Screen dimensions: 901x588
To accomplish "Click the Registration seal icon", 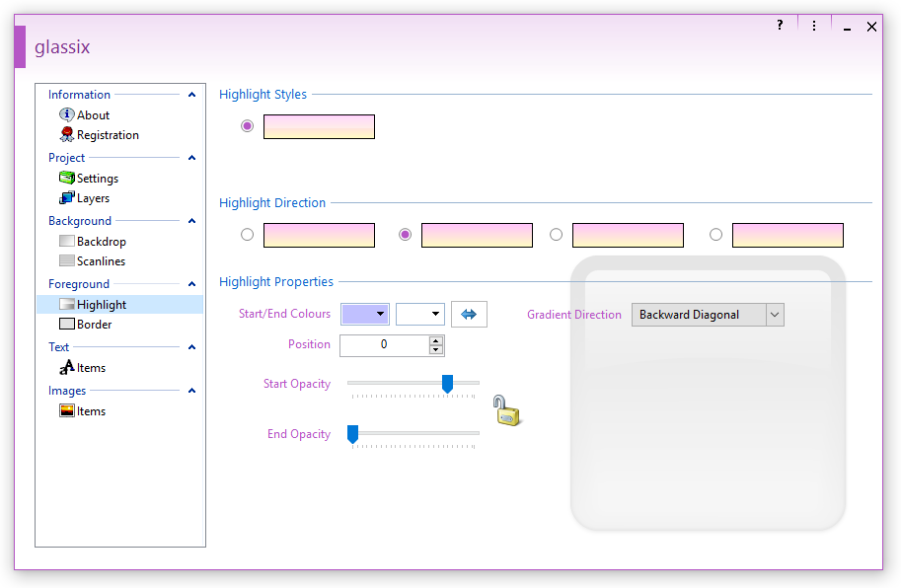I will click(67, 135).
